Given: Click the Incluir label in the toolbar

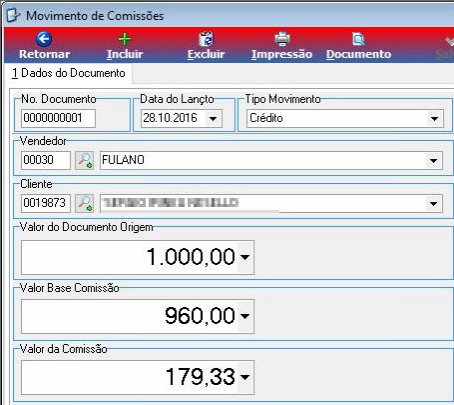Looking at the screenshot, I should click(x=125, y=54).
